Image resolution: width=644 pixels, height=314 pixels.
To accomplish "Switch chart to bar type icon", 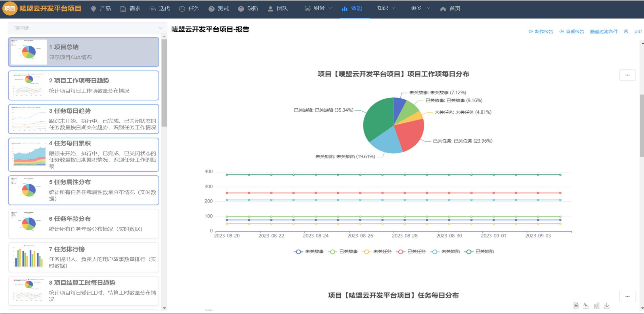I will point(597,305).
